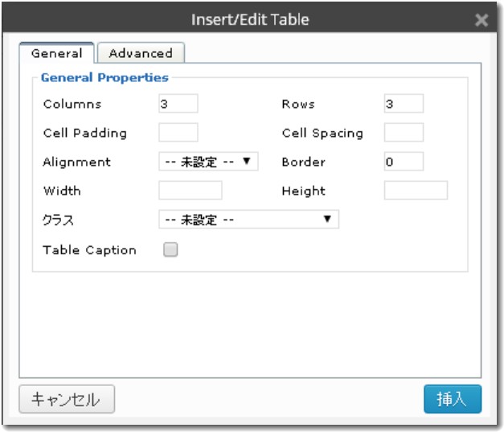This screenshot has width=504, height=432.
Task: Enable the Table Caption checkbox
Action: [x=170, y=249]
